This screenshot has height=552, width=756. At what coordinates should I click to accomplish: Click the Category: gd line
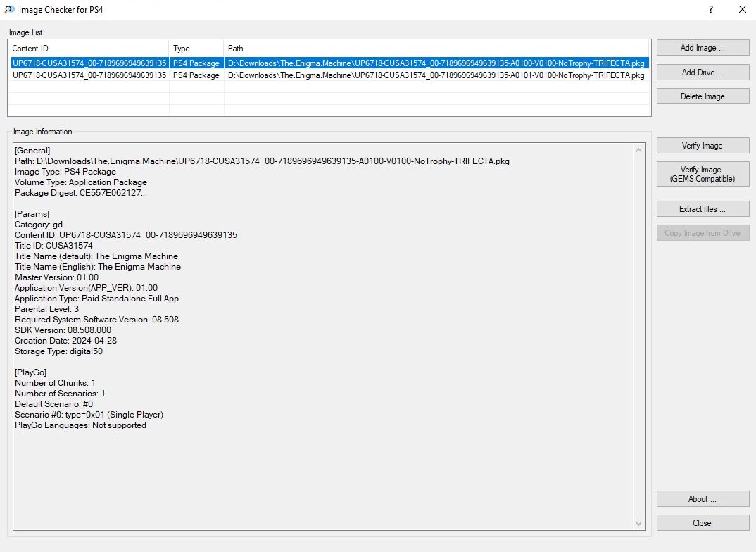[39, 224]
